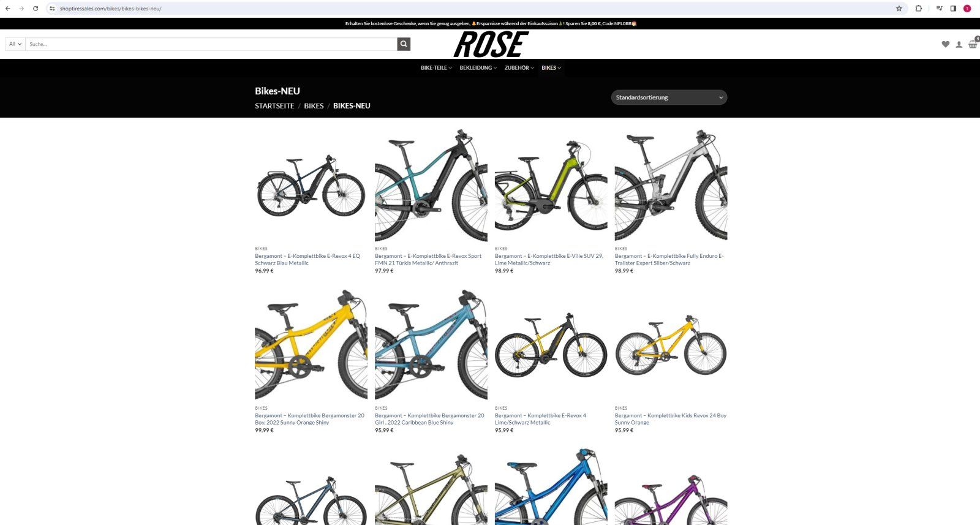Open the BEKLEIDUNG navigation menu
Screen dimensions: 980x525
pyautogui.click(x=478, y=68)
